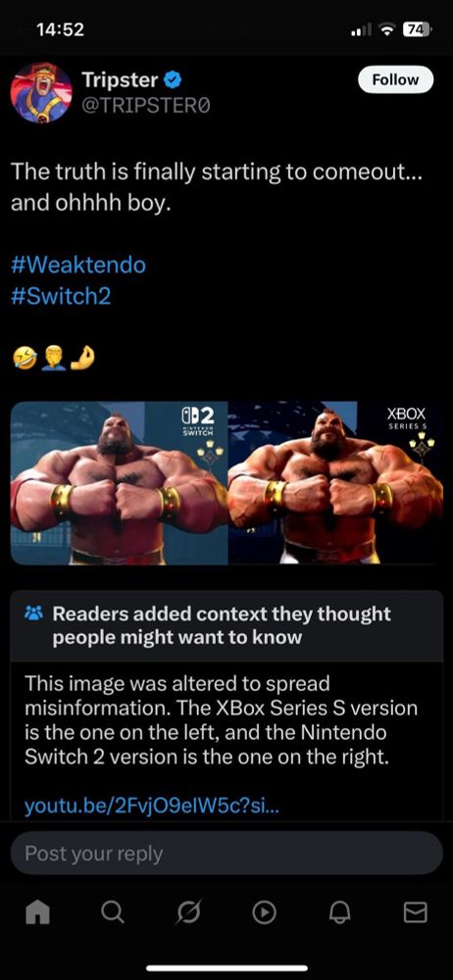This screenshot has width=453, height=980.
Task: Tap the community notes people icon
Action: coord(32,613)
